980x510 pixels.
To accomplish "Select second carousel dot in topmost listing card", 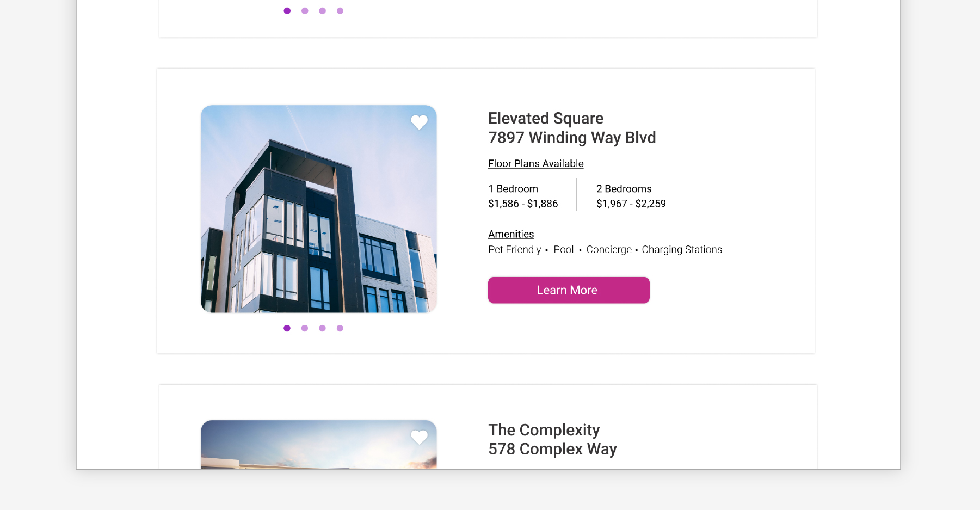I will [x=305, y=11].
